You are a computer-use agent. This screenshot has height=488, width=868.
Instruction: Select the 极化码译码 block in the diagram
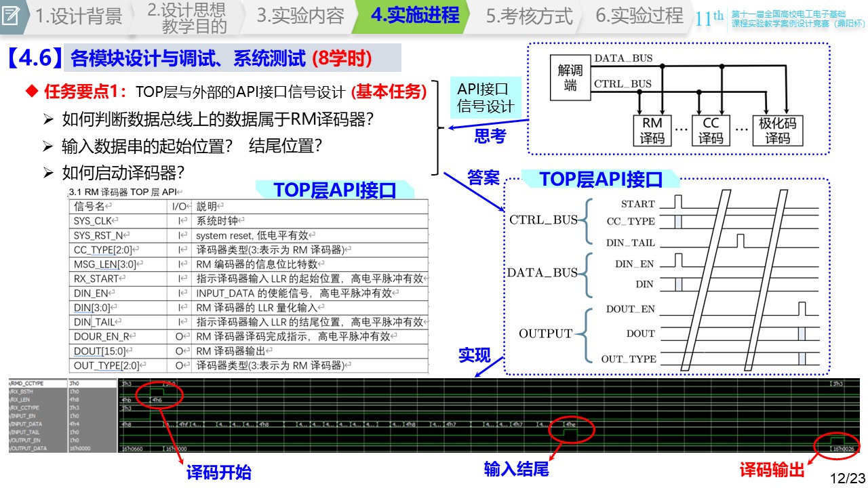click(777, 130)
